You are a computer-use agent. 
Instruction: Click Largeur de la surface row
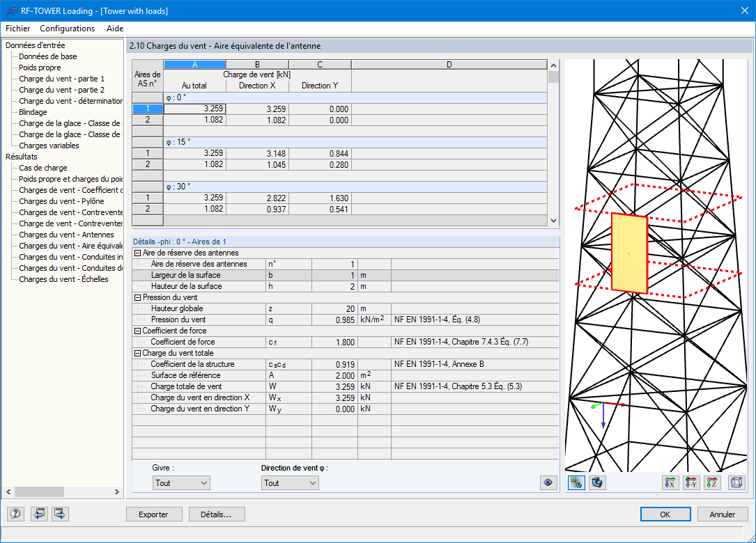[x=345, y=275]
